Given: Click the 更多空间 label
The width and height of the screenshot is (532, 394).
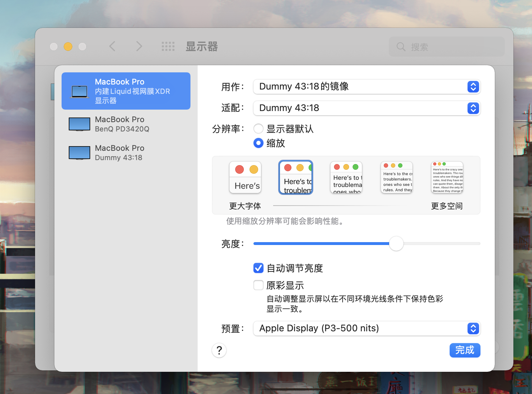Looking at the screenshot, I should point(447,206).
